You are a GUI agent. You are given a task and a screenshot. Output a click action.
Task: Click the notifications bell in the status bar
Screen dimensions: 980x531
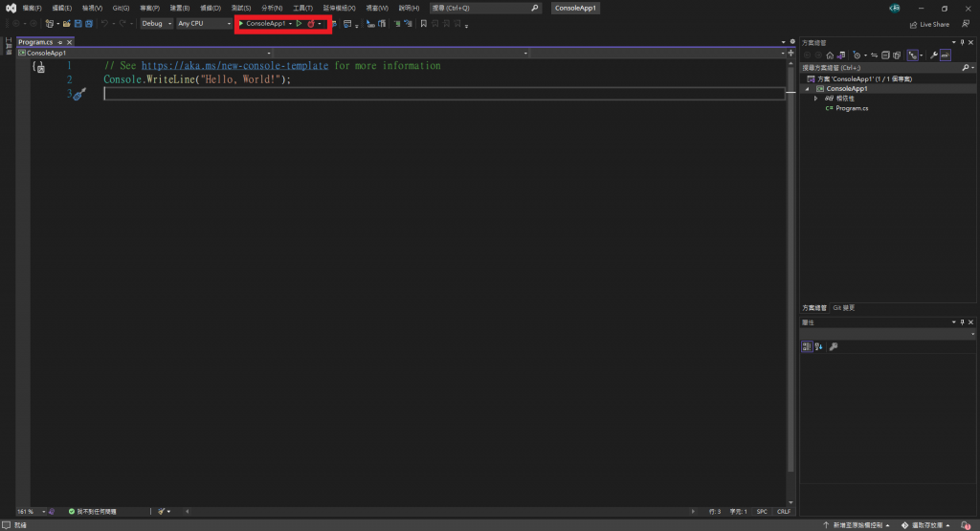coord(966,525)
